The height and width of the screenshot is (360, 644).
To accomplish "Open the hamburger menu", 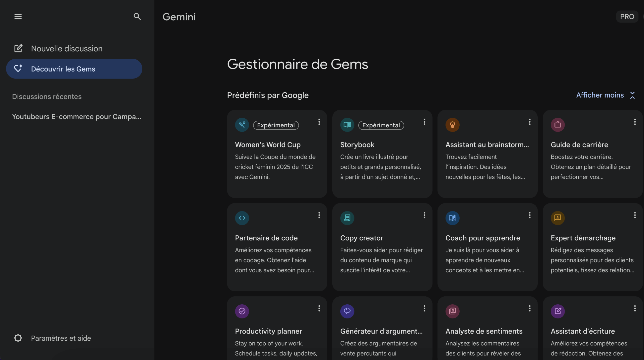I will (18, 16).
